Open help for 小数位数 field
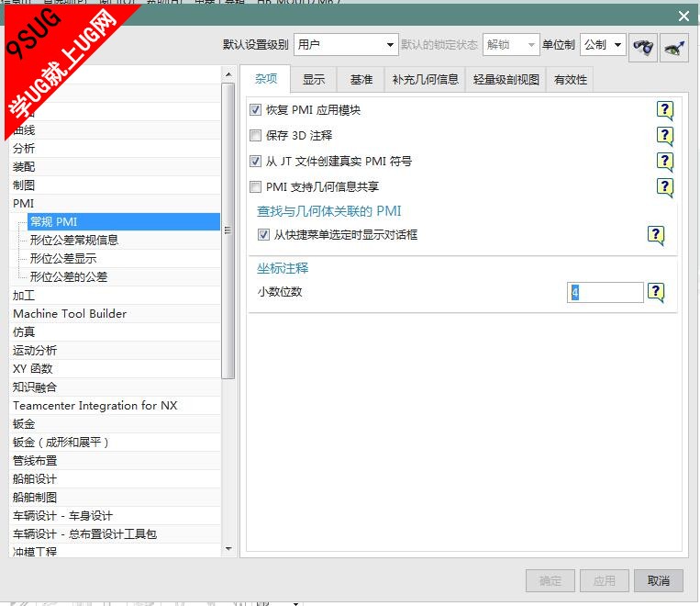 point(656,292)
